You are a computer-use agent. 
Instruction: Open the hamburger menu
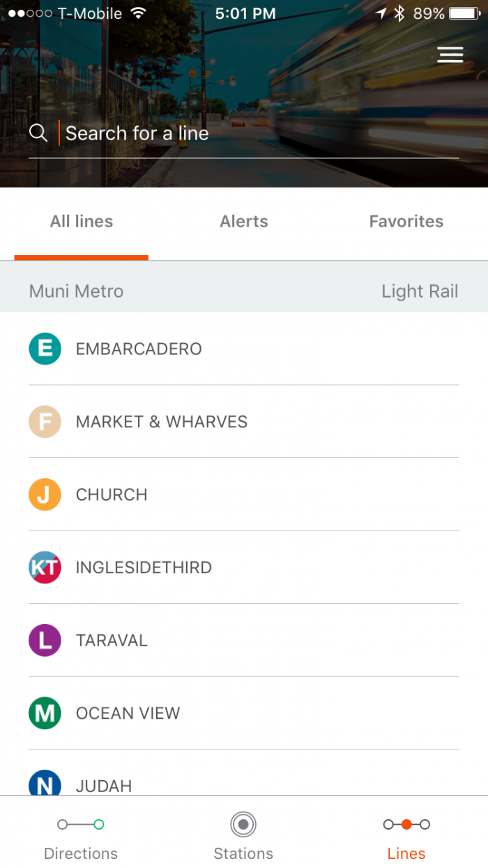click(450, 54)
